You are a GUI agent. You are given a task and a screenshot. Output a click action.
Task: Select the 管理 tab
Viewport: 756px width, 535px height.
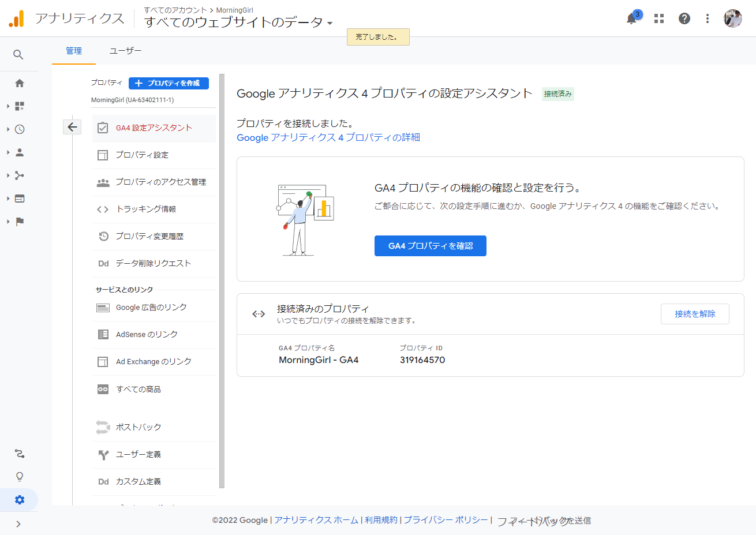(x=74, y=51)
